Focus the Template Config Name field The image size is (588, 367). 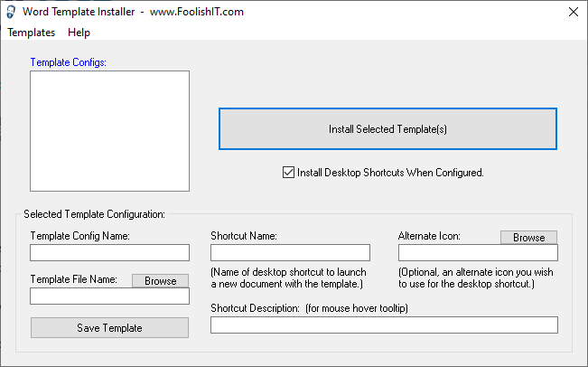109,252
